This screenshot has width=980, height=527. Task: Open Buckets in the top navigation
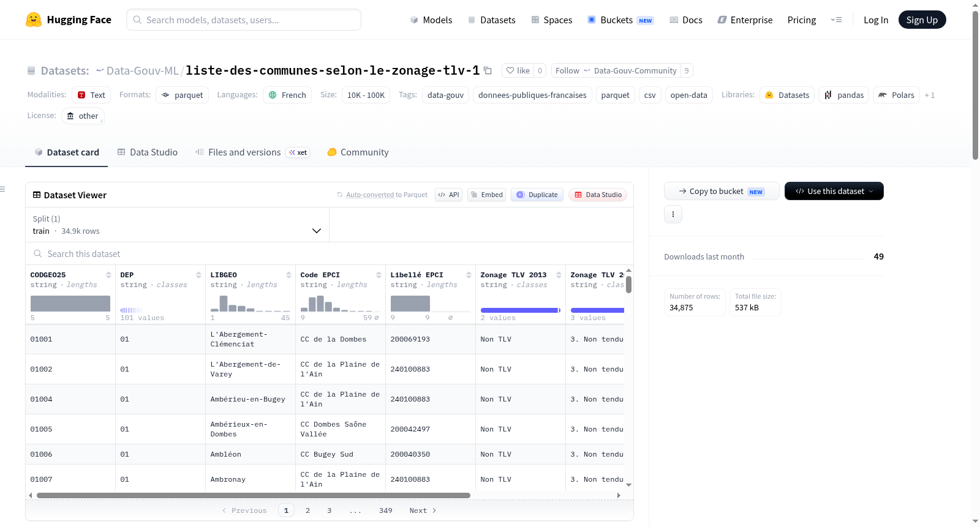[620, 20]
